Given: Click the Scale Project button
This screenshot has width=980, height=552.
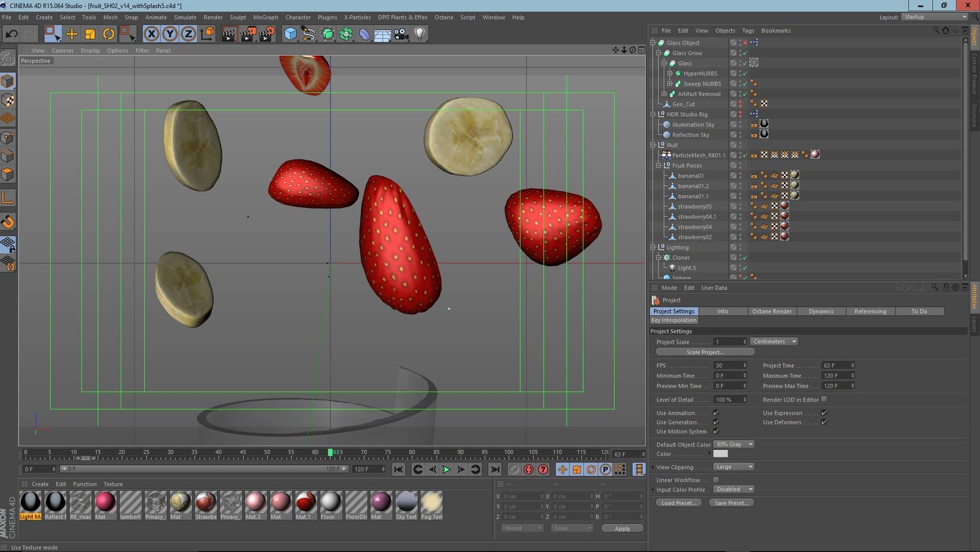Looking at the screenshot, I should pos(705,352).
